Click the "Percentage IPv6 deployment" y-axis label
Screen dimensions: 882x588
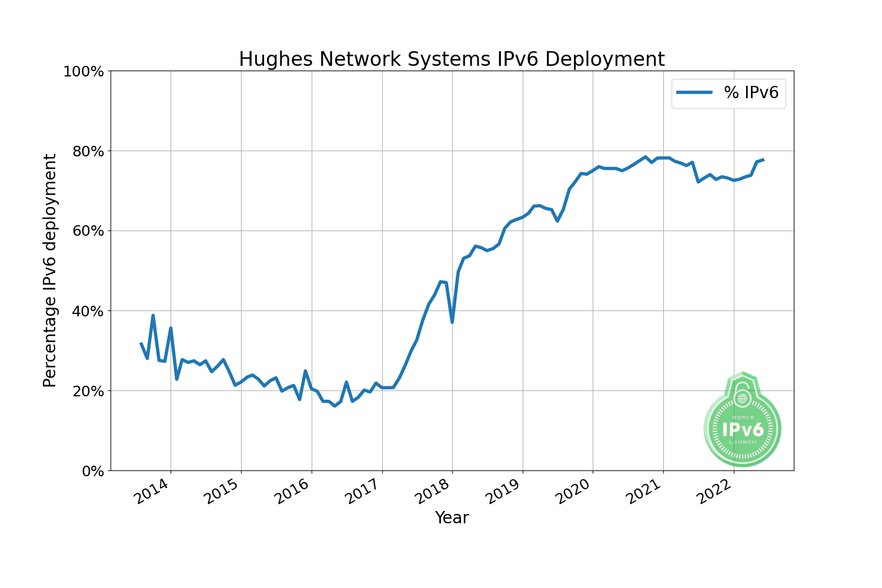click(51, 270)
